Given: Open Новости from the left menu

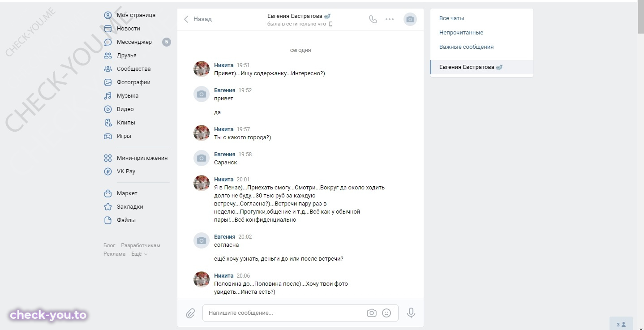Looking at the screenshot, I should (129, 29).
